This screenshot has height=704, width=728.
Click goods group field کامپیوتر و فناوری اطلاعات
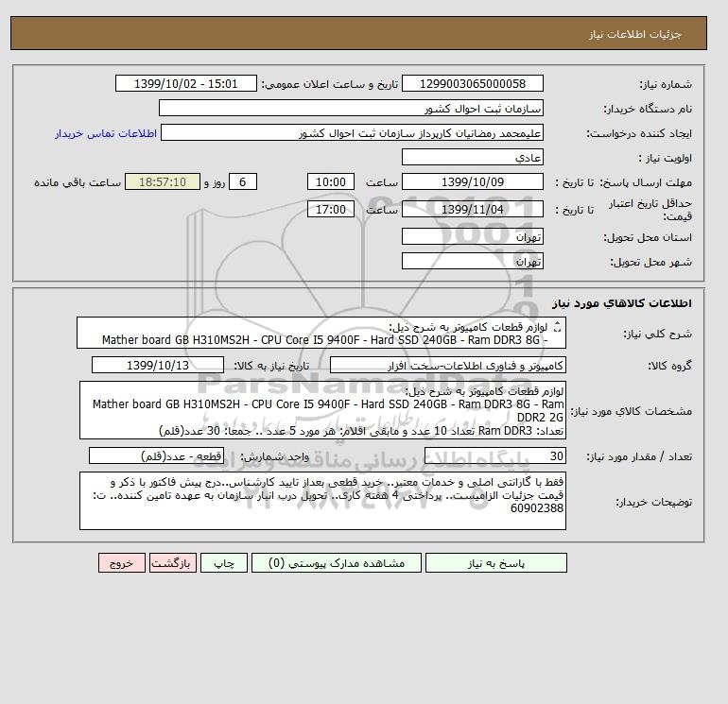tap(447, 365)
